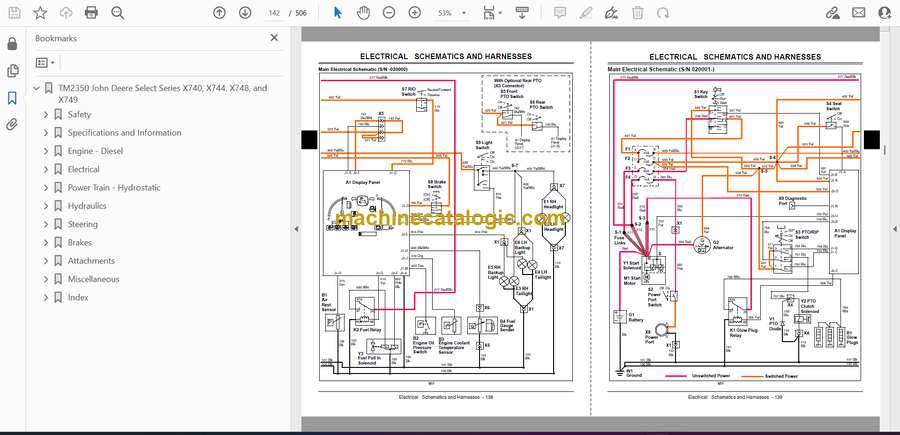
Task: Click the left page schematic diagram
Action: pos(445,226)
